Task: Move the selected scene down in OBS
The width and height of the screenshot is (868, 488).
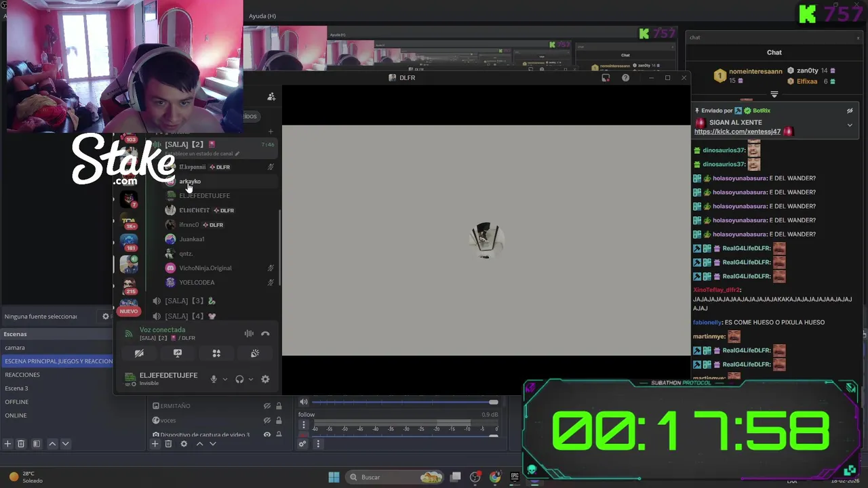Action: click(65, 444)
